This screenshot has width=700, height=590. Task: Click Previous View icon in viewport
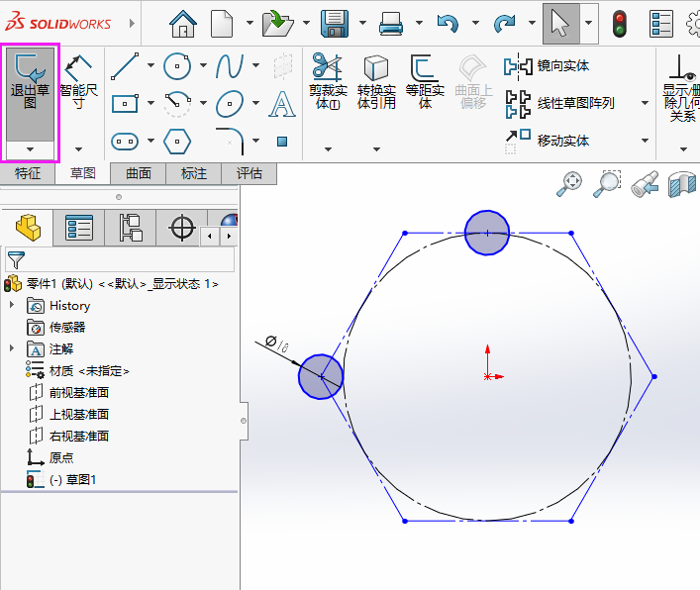(645, 183)
